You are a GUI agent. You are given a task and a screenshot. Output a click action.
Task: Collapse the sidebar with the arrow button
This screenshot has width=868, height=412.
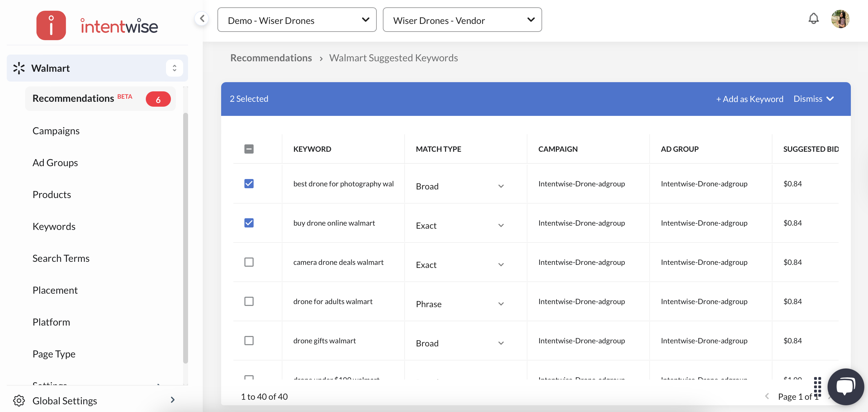click(x=202, y=18)
